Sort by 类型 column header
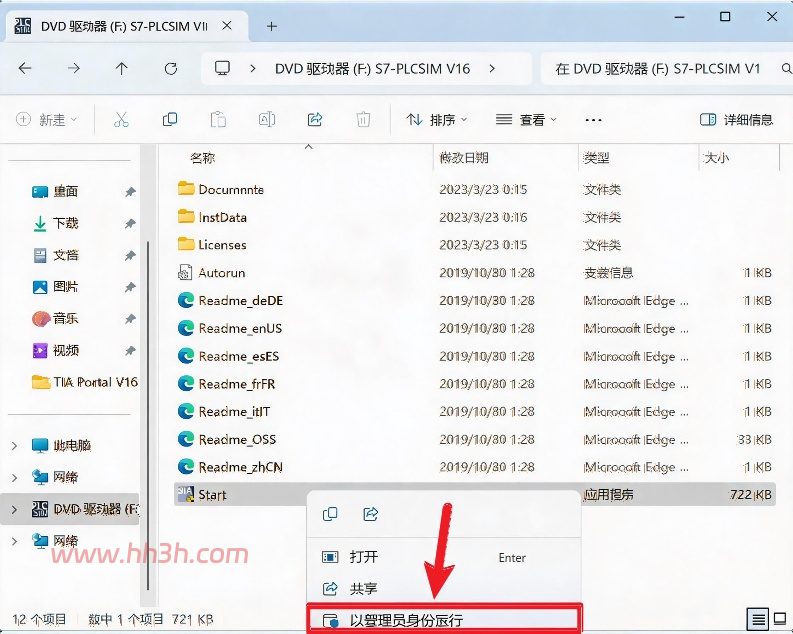 point(596,158)
